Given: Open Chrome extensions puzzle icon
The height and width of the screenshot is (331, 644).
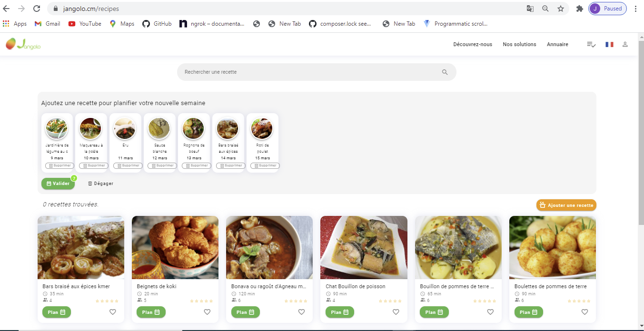Looking at the screenshot, I should tap(579, 9).
